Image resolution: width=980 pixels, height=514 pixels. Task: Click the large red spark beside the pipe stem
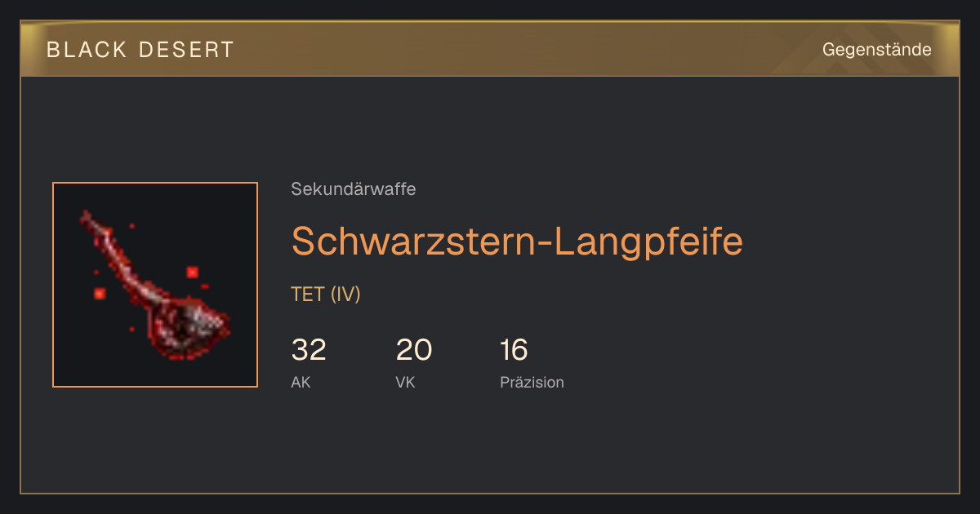point(193,272)
